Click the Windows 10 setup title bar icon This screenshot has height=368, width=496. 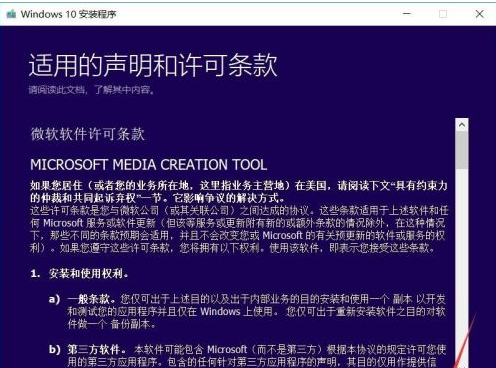pos(11,14)
